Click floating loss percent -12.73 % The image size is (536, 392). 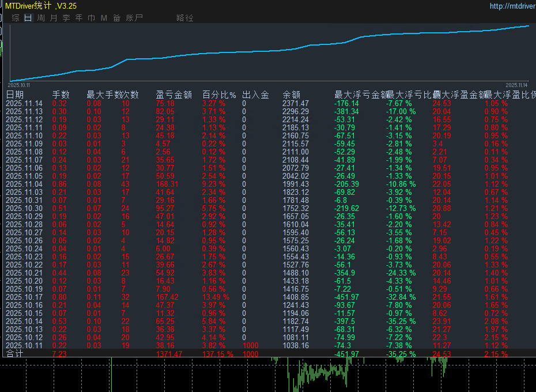click(x=401, y=208)
